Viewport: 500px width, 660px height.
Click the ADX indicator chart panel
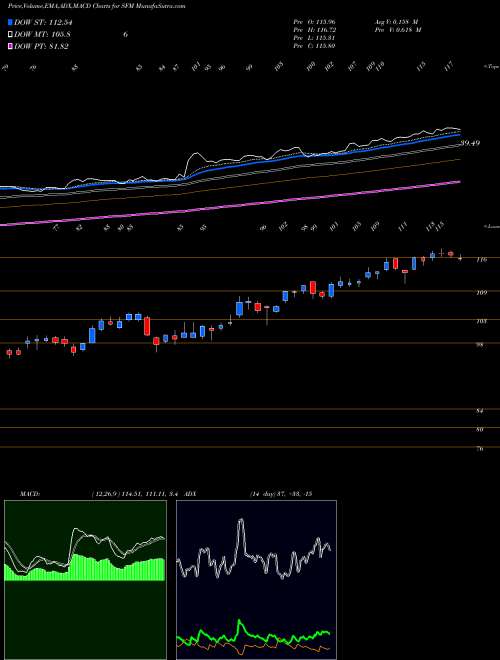coord(256,580)
